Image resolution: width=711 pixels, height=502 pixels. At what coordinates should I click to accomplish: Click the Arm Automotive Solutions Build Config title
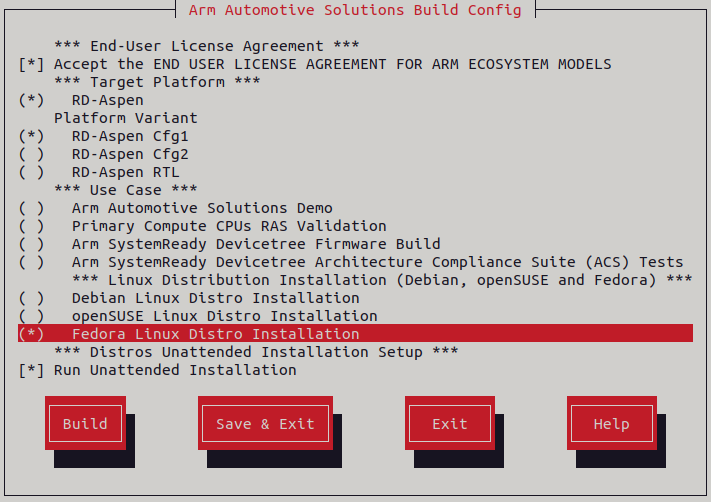[355, 10]
